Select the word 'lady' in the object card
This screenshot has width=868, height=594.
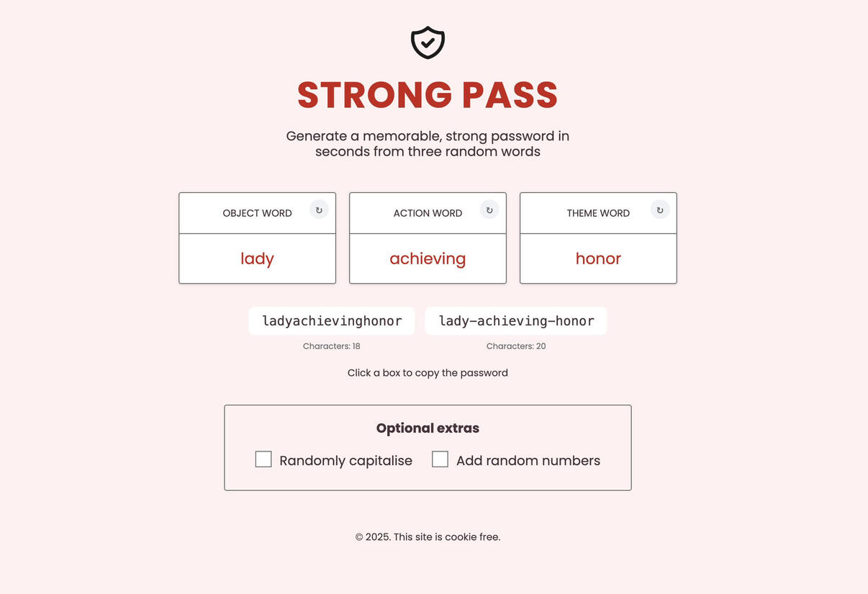257,258
